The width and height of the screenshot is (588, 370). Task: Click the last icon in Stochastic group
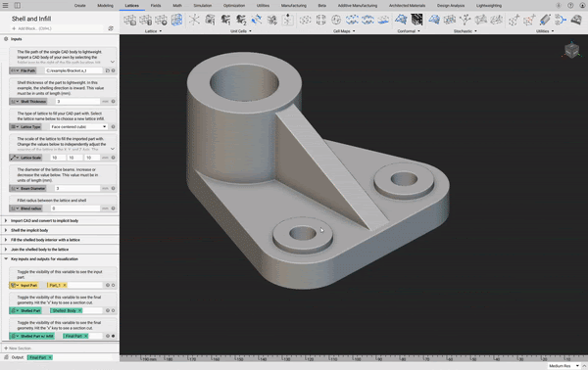pos(497,20)
